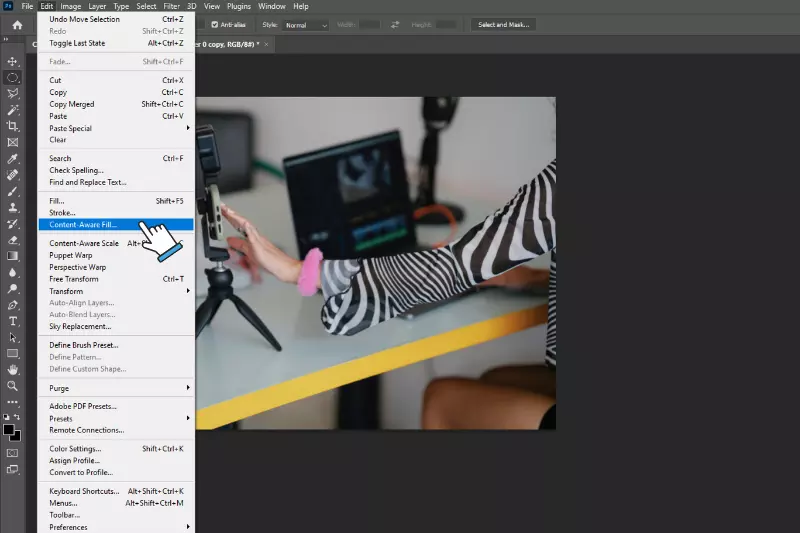The width and height of the screenshot is (800, 533).
Task: Choose Puppet Warp menu entry
Action: pyautogui.click(x=116, y=255)
